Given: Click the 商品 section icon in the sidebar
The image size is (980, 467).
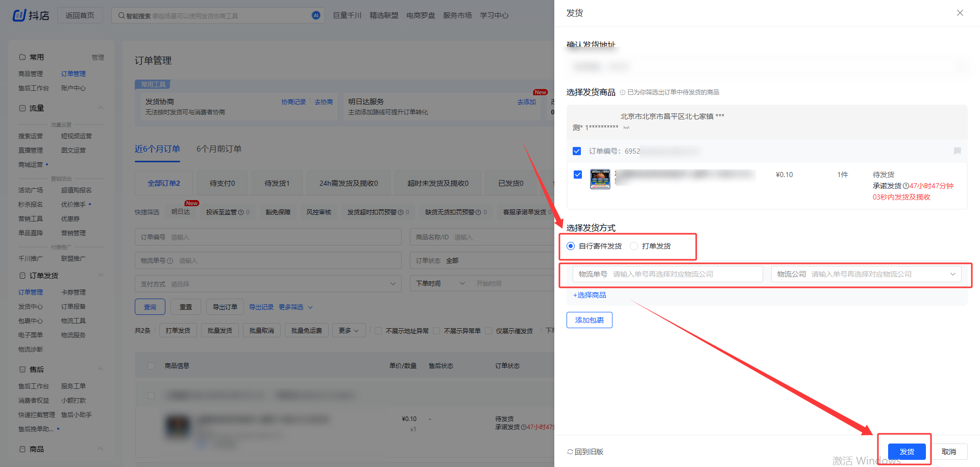Looking at the screenshot, I should coord(22,449).
